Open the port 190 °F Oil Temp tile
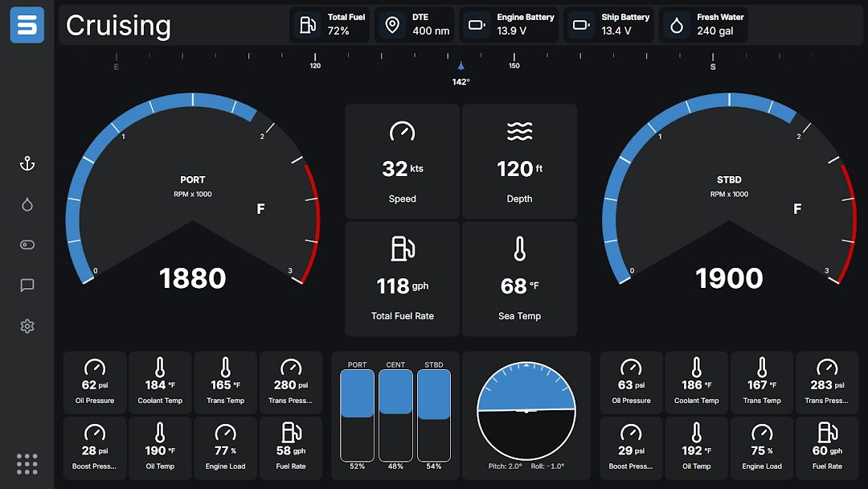This screenshot has width=868, height=489. (x=160, y=448)
